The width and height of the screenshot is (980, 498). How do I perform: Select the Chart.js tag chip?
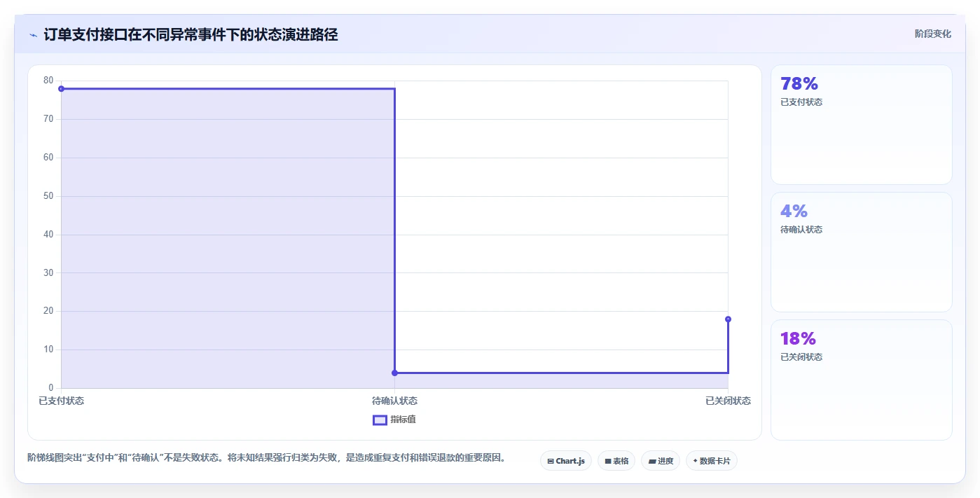pyautogui.click(x=566, y=461)
